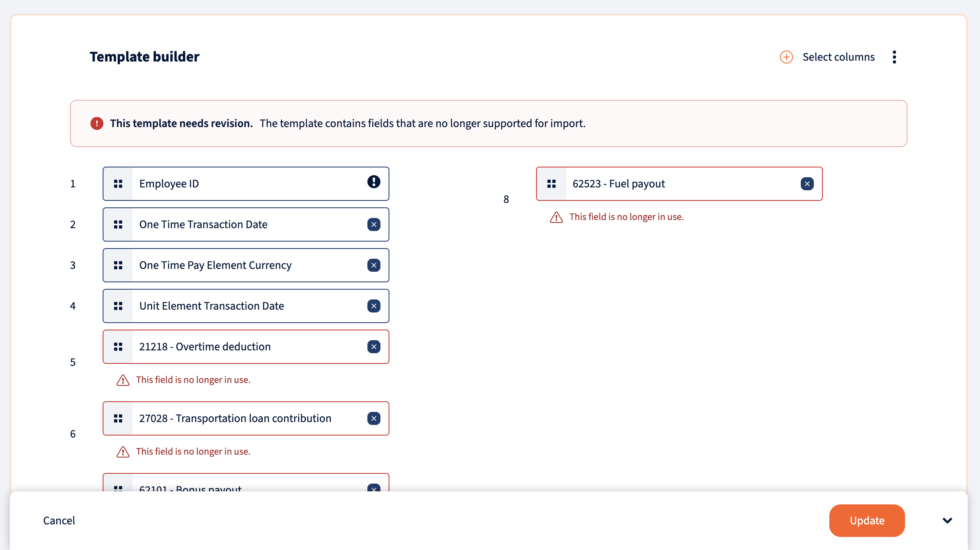
Task: Click drag handle of One Time Transaction Date
Action: click(x=118, y=224)
